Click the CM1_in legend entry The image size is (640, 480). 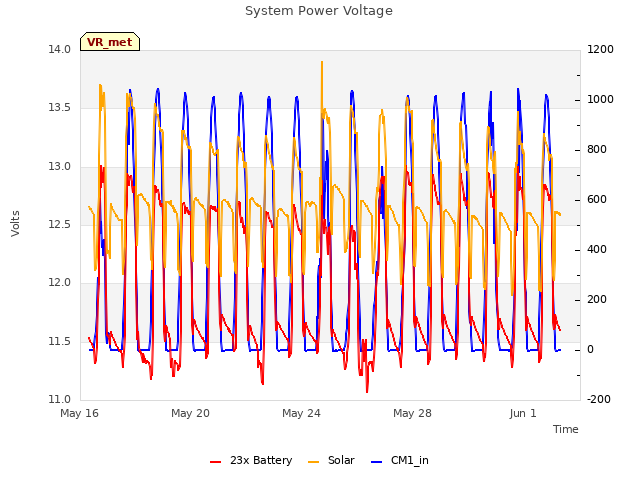pos(400,460)
